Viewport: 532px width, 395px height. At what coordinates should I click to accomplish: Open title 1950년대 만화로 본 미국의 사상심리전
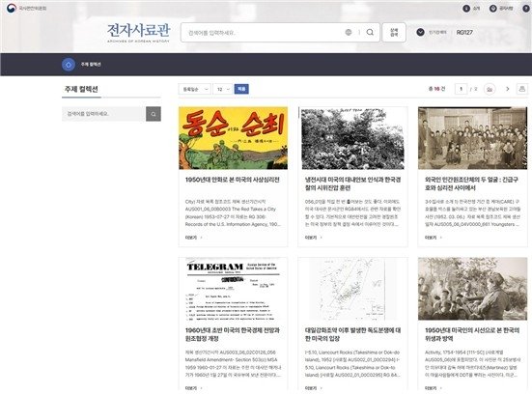tap(233, 180)
